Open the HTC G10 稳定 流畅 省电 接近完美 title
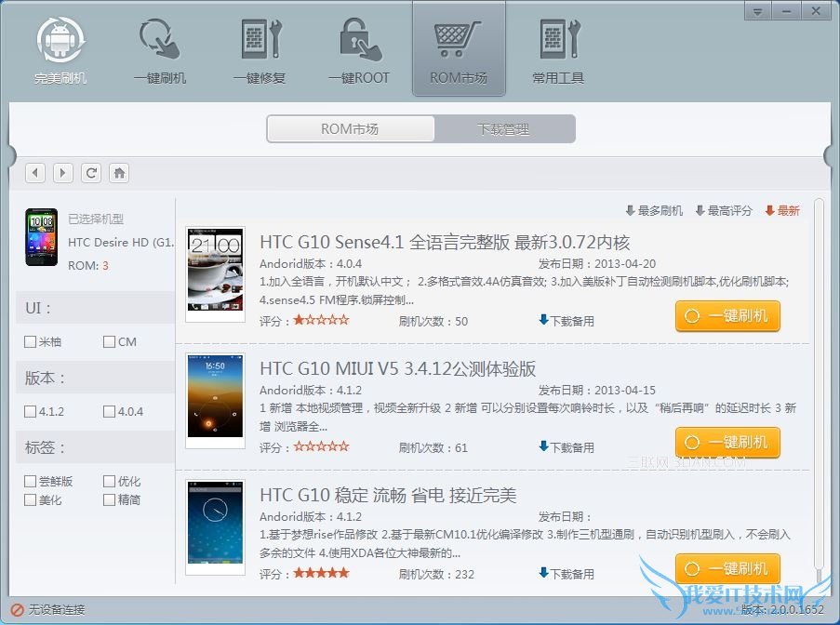 click(388, 495)
